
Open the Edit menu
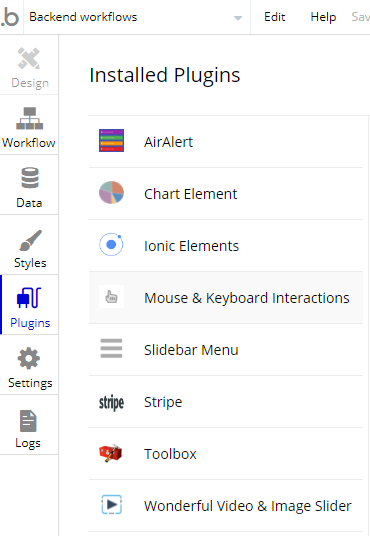[275, 17]
